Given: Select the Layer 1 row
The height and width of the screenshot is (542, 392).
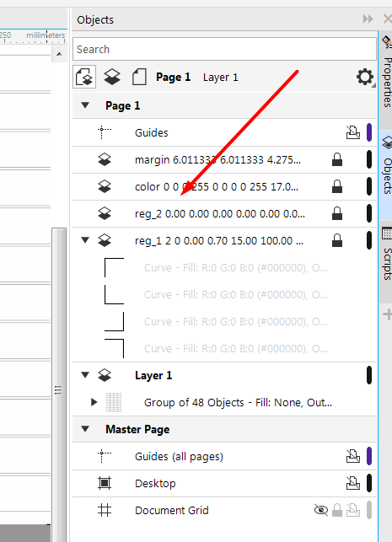Looking at the screenshot, I should 224,375.
